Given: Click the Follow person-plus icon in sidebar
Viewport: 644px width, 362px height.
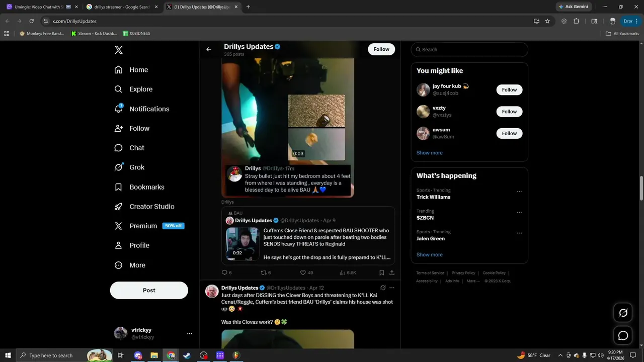Looking at the screenshot, I should [x=119, y=128].
